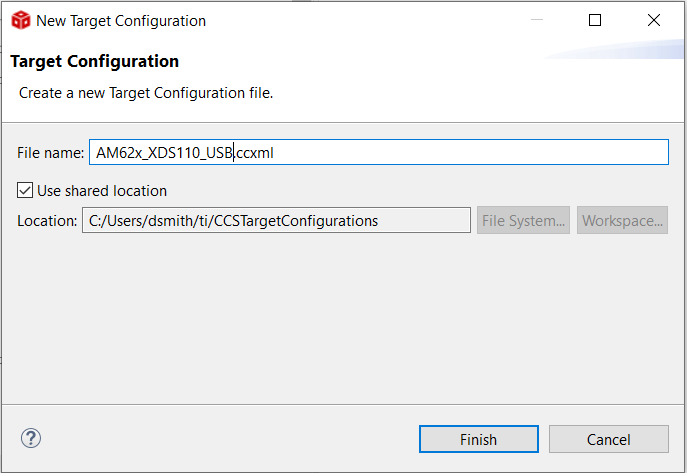Toggle via the 'Use shared location' label text
This screenshot has height=473, width=687.
[102, 191]
